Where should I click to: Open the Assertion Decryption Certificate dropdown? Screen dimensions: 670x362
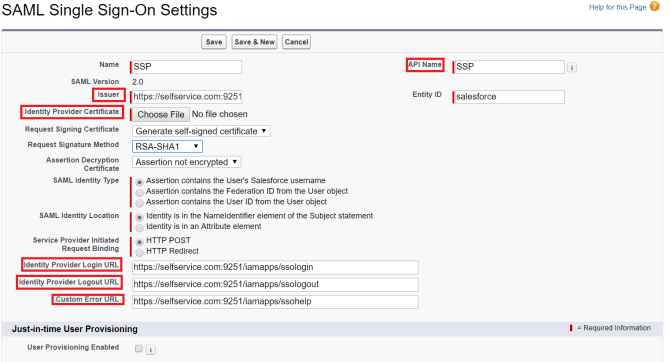coord(187,162)
